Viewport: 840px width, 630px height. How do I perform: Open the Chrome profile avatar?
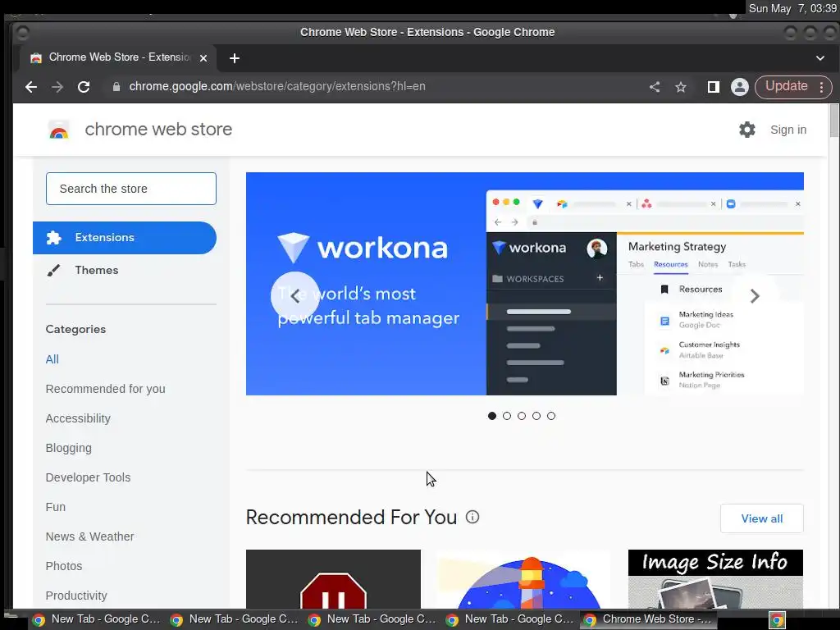click(x=740, y=87)
